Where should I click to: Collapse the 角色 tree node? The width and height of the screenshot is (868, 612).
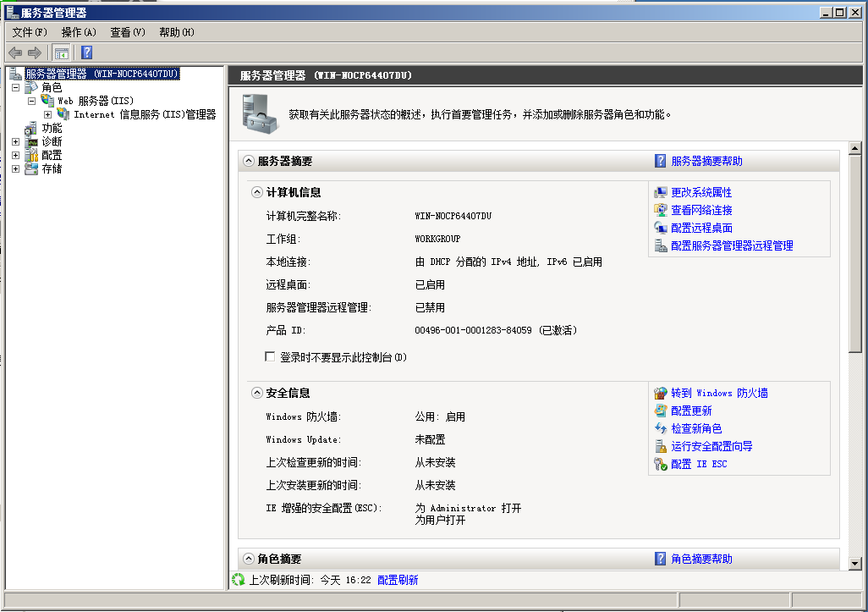15,87
